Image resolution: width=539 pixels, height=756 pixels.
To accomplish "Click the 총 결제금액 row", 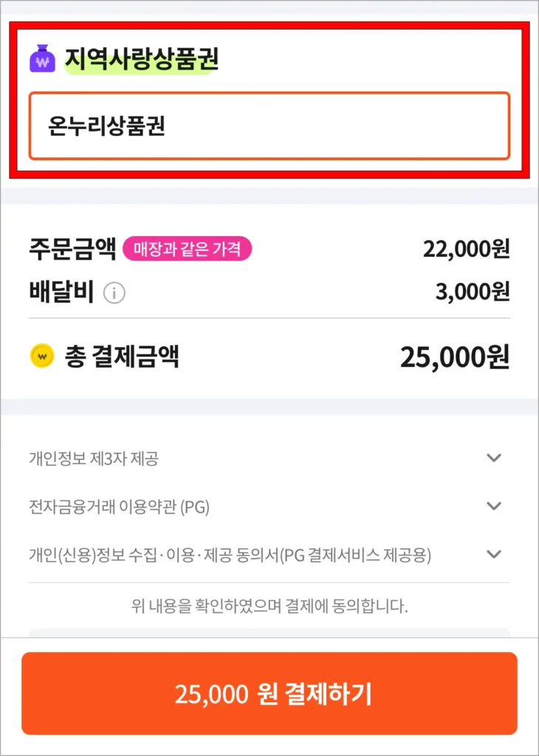I will pyautogui.click(x=118, y=354).
